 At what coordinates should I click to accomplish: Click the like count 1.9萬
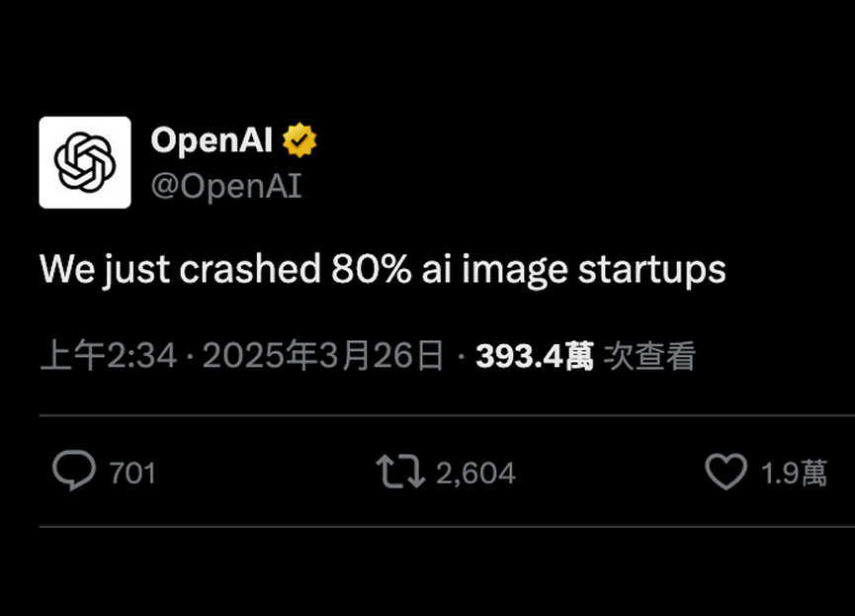click(794, 474)
